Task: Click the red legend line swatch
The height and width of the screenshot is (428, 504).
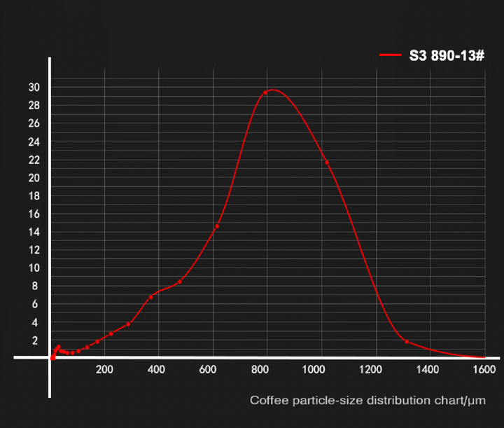Action: (x=390, y=55)
